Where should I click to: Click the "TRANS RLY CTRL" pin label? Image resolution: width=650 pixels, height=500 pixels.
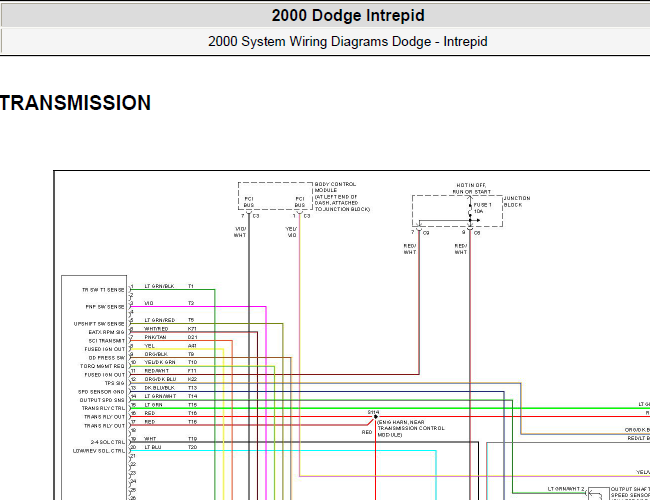[x=103, y=408]
